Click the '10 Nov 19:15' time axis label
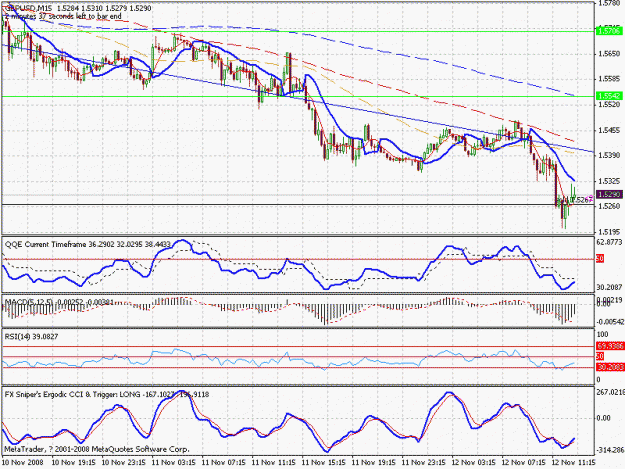Image resolution: width=625 pixels, height=469 pixels. [x=74, y=463]
